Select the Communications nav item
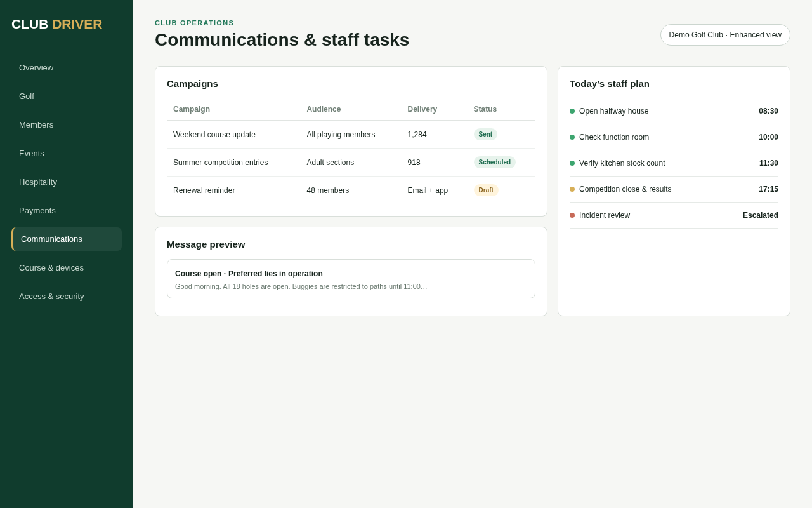This screenshot has height=508, width=812. [x=67, y=239]
